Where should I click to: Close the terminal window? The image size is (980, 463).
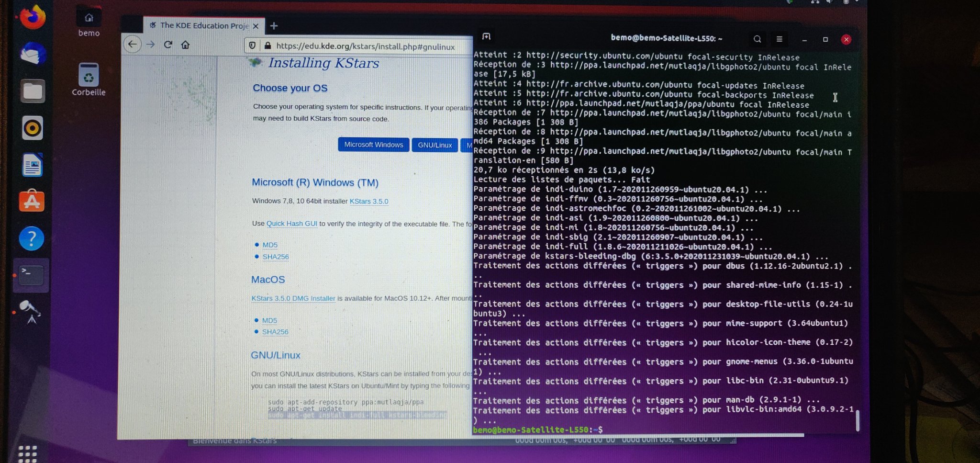(846, 40)
